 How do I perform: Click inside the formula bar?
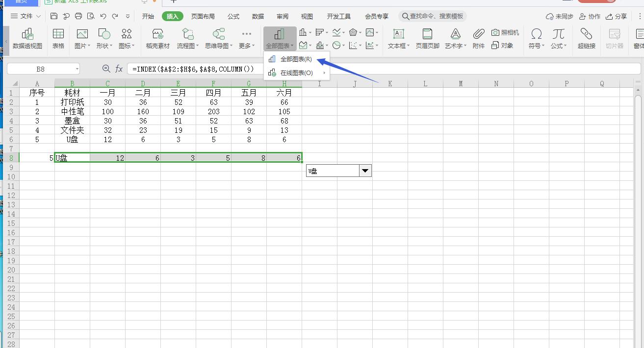click(384, 69)
